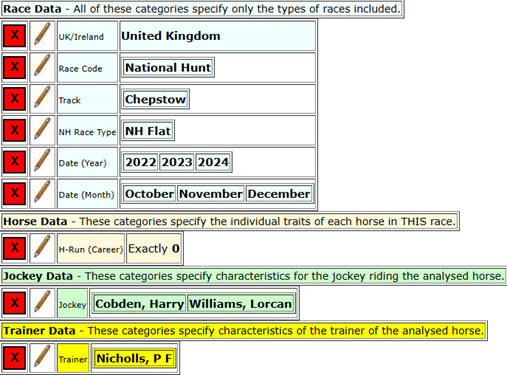The image size is (507, 375).
Task: Select jockey Williams, Lorcan tag
Action: tap(240, 304)
